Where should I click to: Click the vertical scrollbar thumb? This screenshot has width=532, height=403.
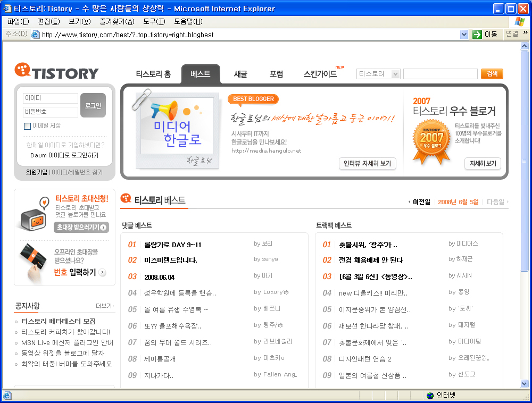point(525,161)
